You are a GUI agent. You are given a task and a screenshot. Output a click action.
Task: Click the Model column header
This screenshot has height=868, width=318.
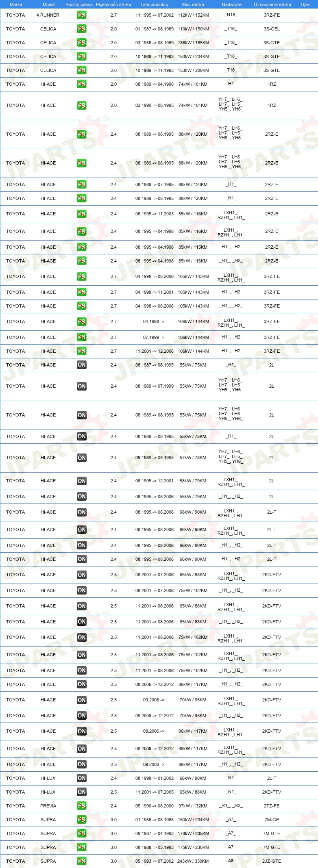pos(48,4)
